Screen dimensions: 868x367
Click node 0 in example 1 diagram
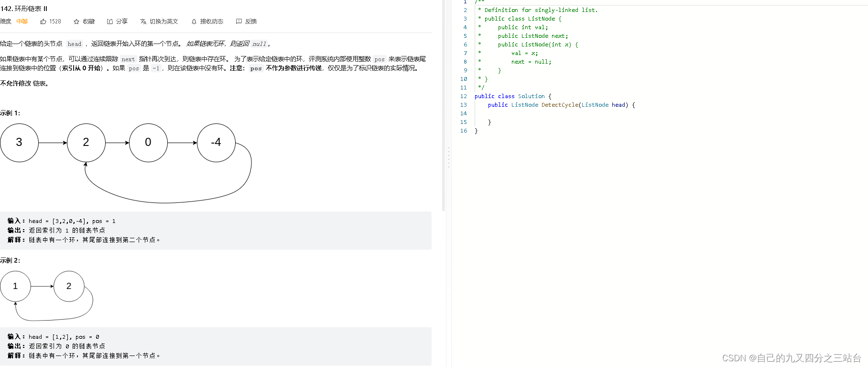coord(148,143)
